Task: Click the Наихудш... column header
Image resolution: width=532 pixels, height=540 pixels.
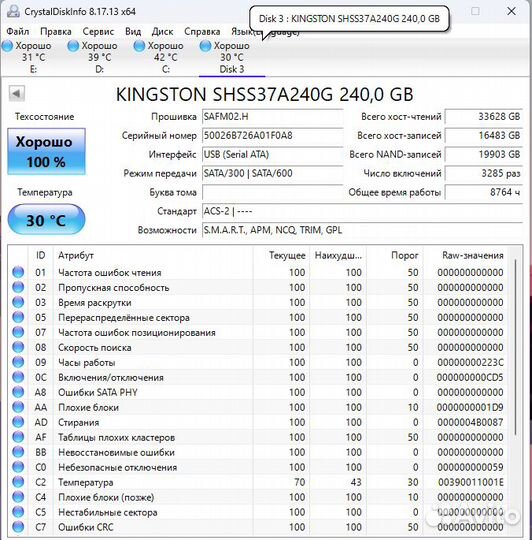Action: click(338, 256)
